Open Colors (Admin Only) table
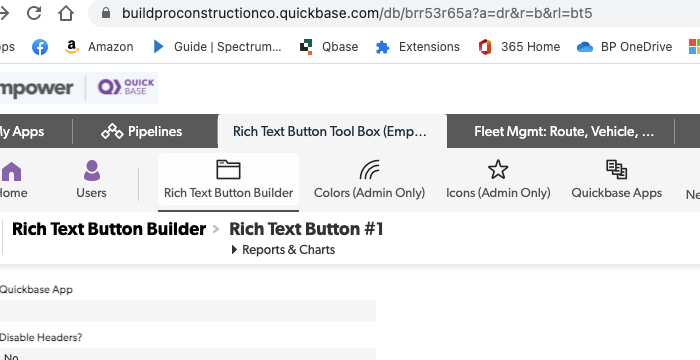Viewport: 700px width, 360px height. pos(369,179)
